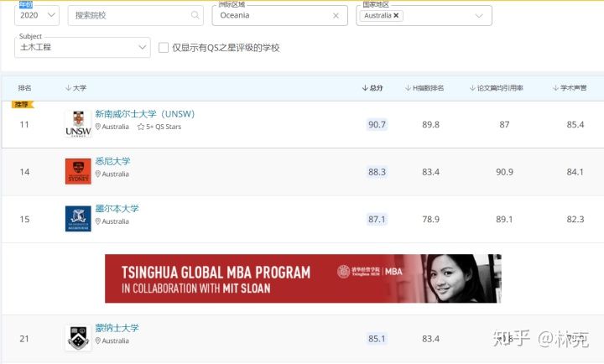Clear the Oceania region selection
The height and width of the screenshot is (364, 604).
pos(336,15)
